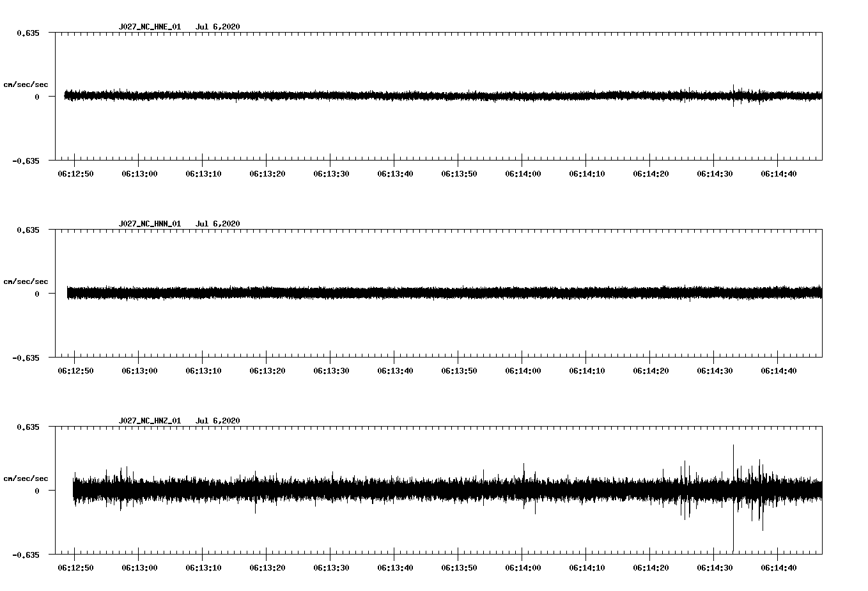
Task: Click 06:13:00 time label under HNE plot
Action: pyautogui.click(x=139, y=174)
